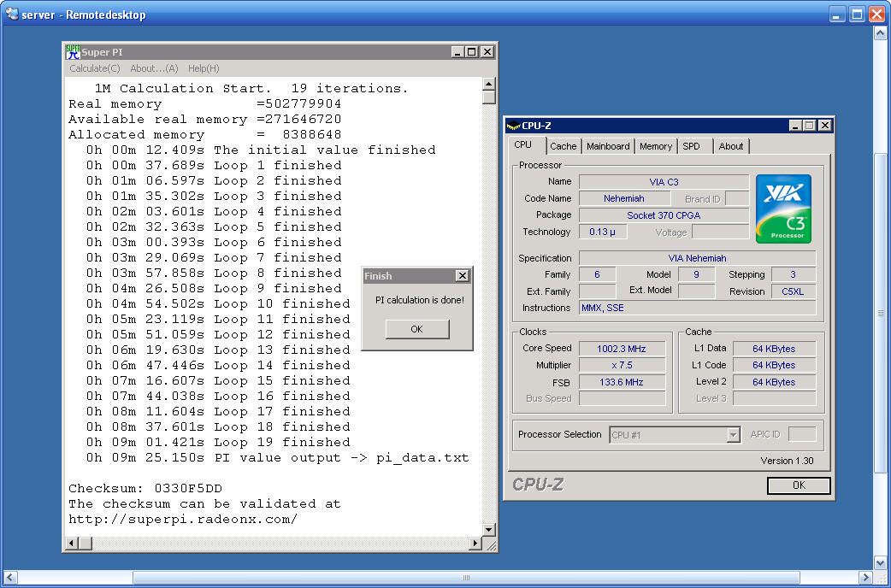Click Super PI horizontal scrollbar right arrow
891x588 pixels.
pyautogui.click(x=475, y=544)
